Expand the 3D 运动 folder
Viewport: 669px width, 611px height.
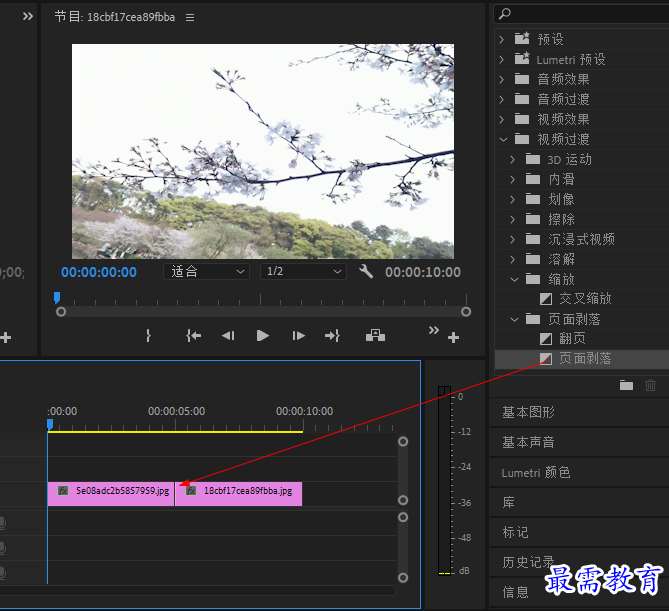coord(513,160)
